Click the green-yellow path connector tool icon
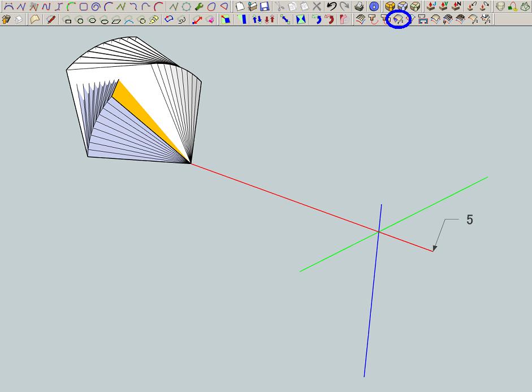This screenshot has height=392, width=532. pos(512,6)
